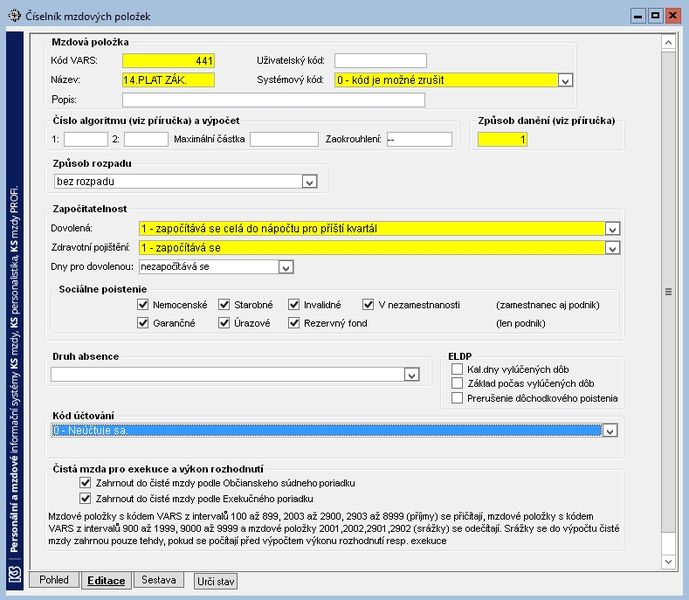Click the Uživatelský kód input field

(381, 61)
